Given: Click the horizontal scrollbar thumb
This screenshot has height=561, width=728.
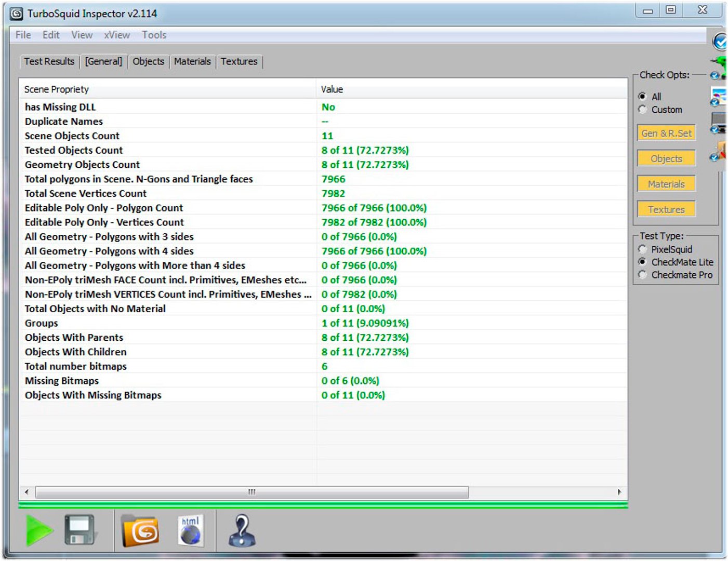Looking at the screenshot, I should tap(252, 491).
